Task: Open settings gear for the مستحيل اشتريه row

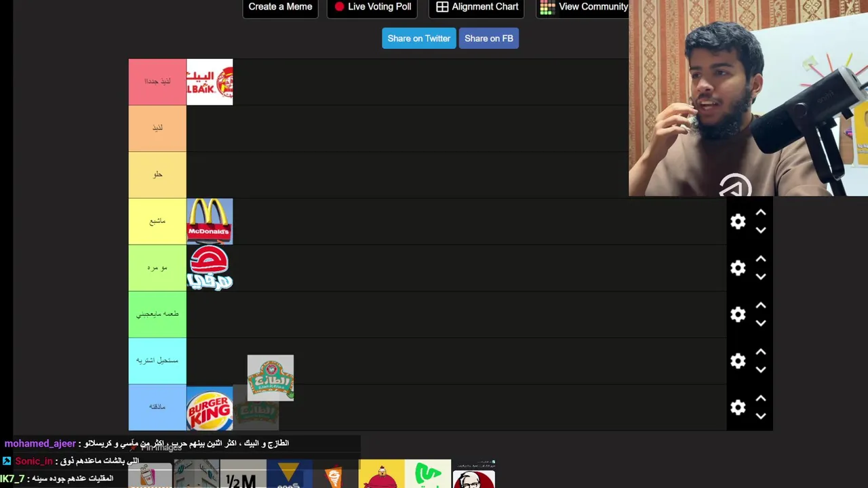Action: [738, 361]
